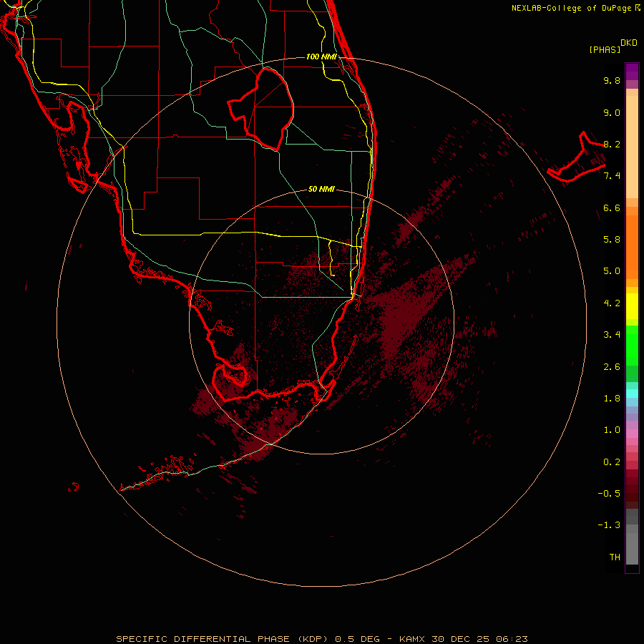644x644 pixels.
Task: Click the KAMX 30 DEC 25 06:23 timestamp
Action: (463, 639)
